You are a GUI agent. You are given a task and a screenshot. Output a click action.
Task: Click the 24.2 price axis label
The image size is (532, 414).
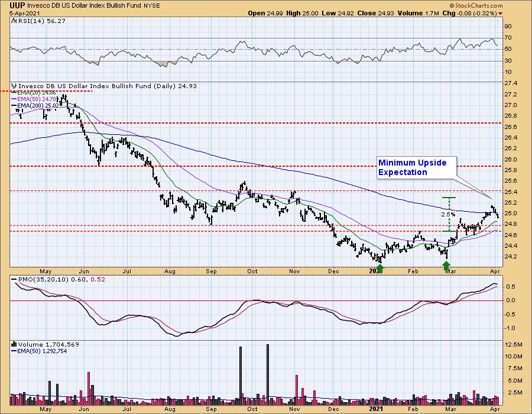(x=510, y=257)
